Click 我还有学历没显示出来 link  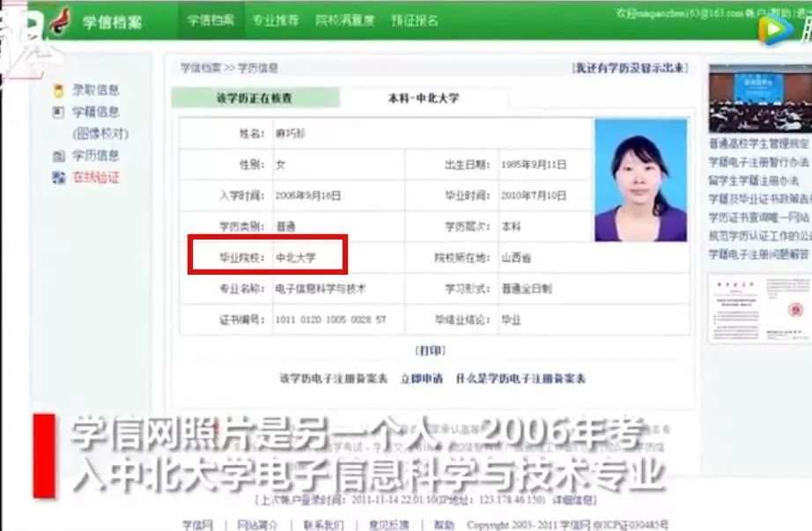[x=630, y=68]
